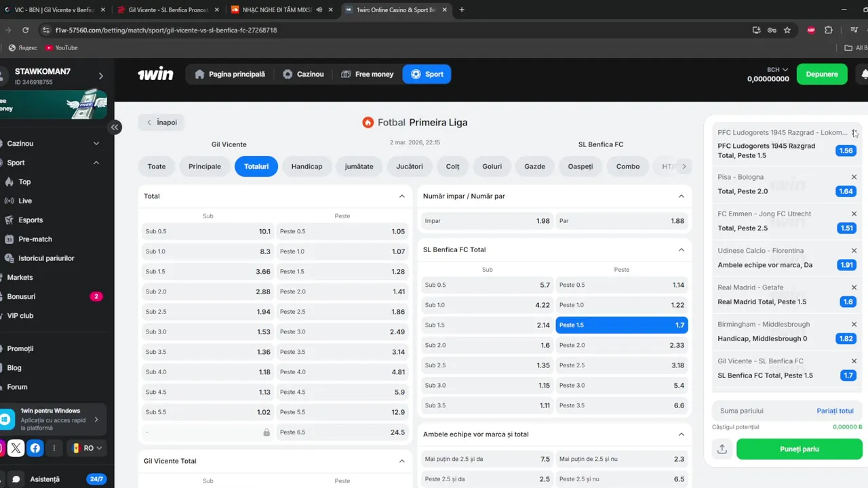Viewport: 868px width, 488px height.
Task: Open a new browser tab
Action: (462, 9)
